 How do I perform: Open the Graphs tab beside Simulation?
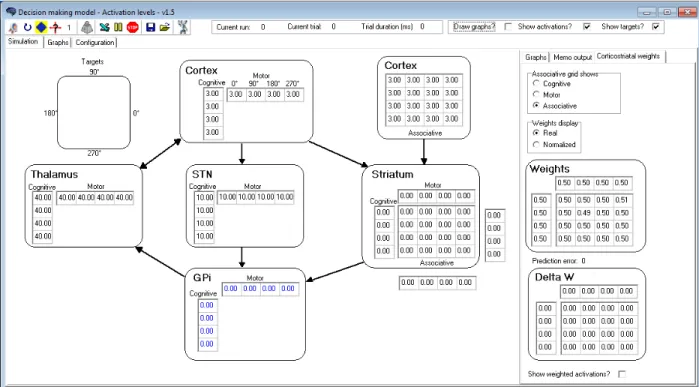58,42
